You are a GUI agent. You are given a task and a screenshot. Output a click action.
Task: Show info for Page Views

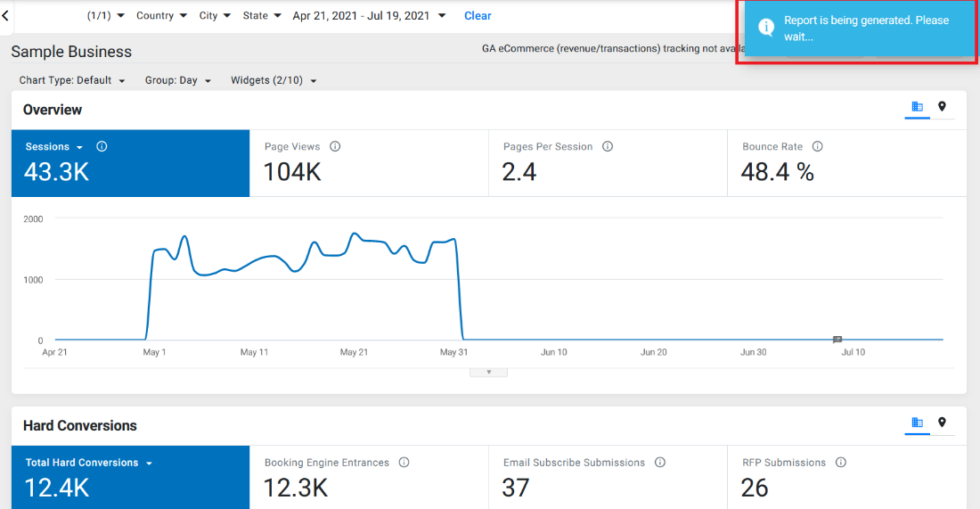tap(335, 146)
